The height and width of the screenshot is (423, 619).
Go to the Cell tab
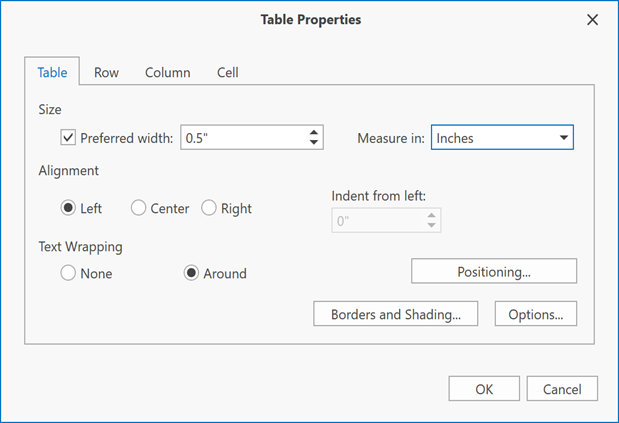(x=227, y=73)
